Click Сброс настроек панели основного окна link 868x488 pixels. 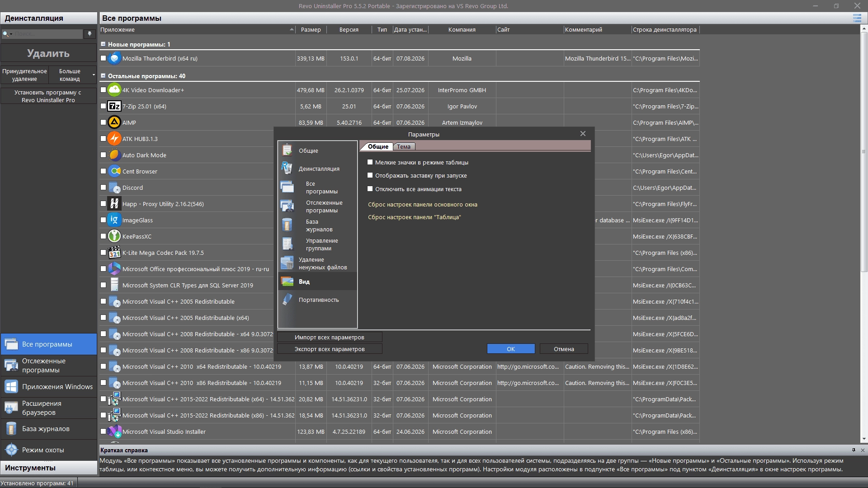(x=423, y=204)
